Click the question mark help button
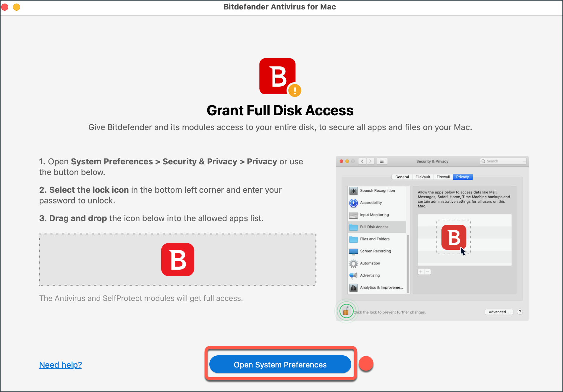This screenshot has width=563, height=392. 520,312
